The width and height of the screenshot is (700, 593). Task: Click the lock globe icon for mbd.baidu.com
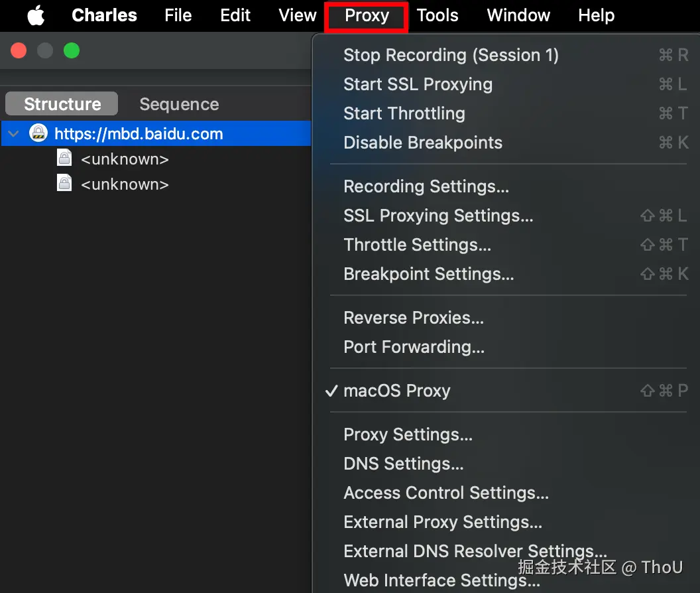(38, 133)
